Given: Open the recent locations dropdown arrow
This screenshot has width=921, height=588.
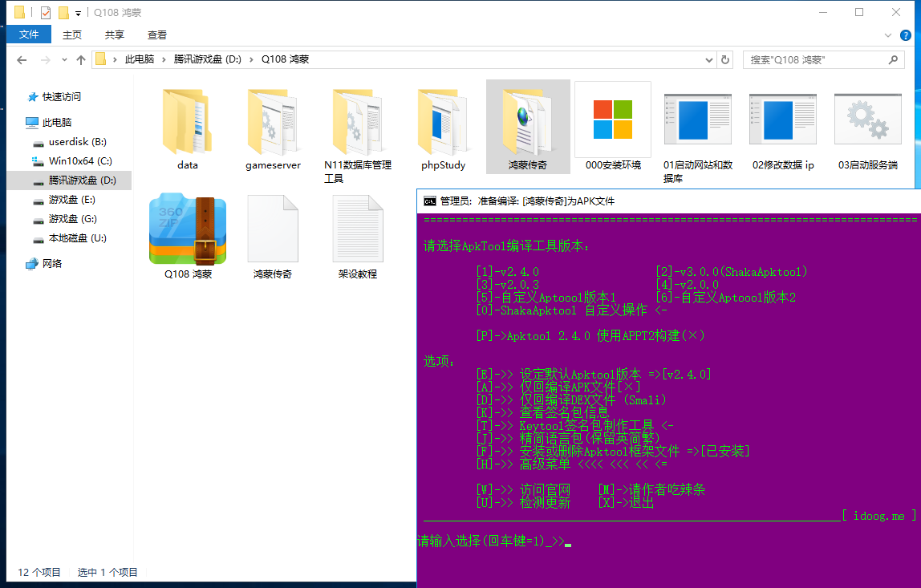Looking at the screenshot, I should [64, 60].
